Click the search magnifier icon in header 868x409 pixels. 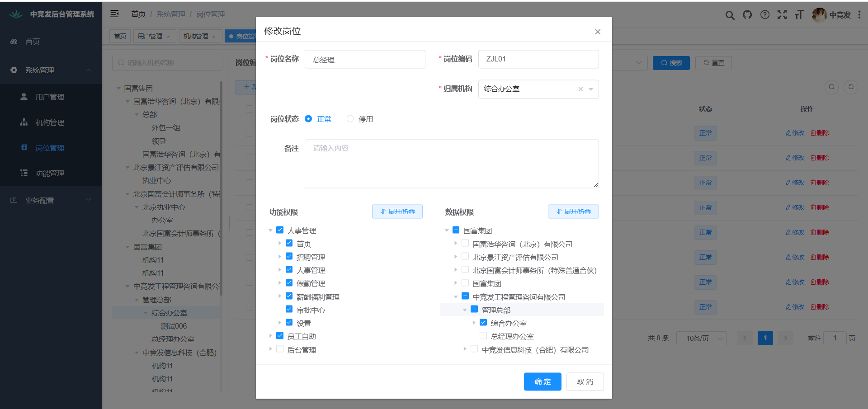(730, 15)
